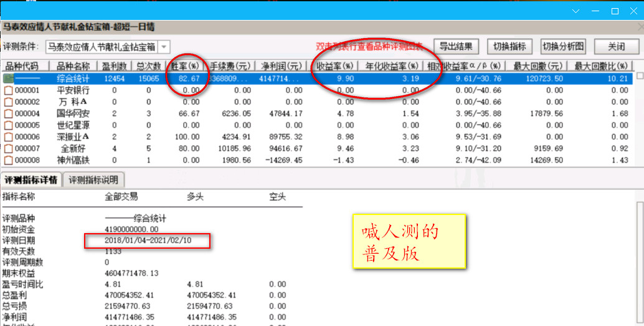
Task: Sort by the 总次数 column header
Action: click(148, 66)
